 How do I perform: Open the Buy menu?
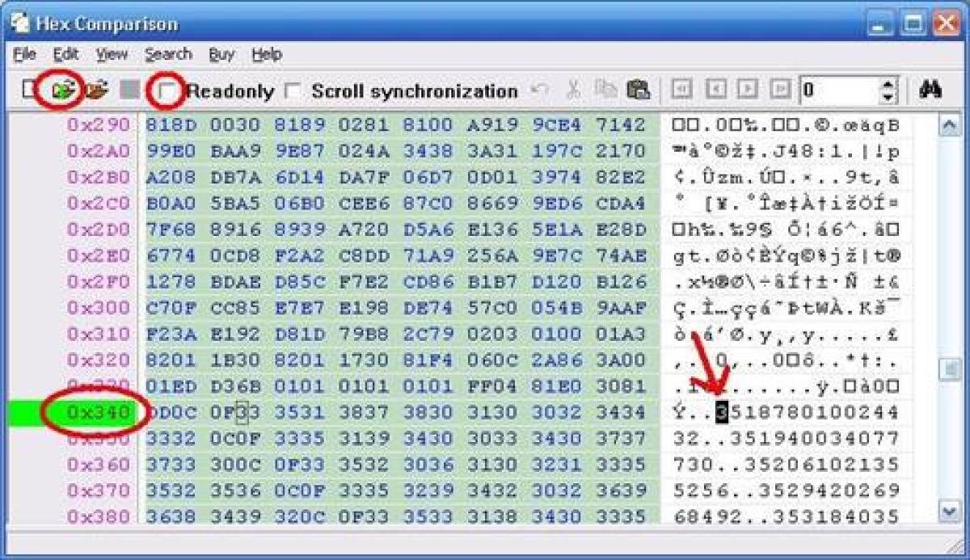point(221,53)
